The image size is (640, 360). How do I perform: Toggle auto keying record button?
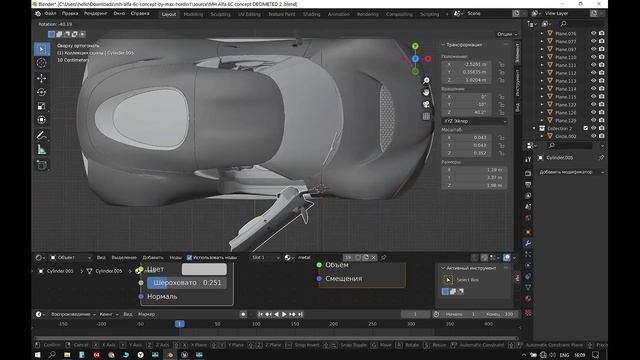tap(243, 314)
